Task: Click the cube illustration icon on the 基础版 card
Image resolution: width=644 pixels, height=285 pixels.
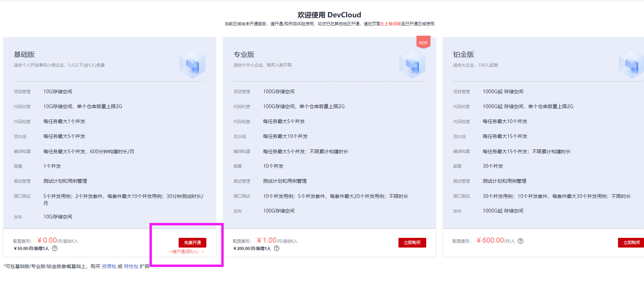Action: pos(192,64)
